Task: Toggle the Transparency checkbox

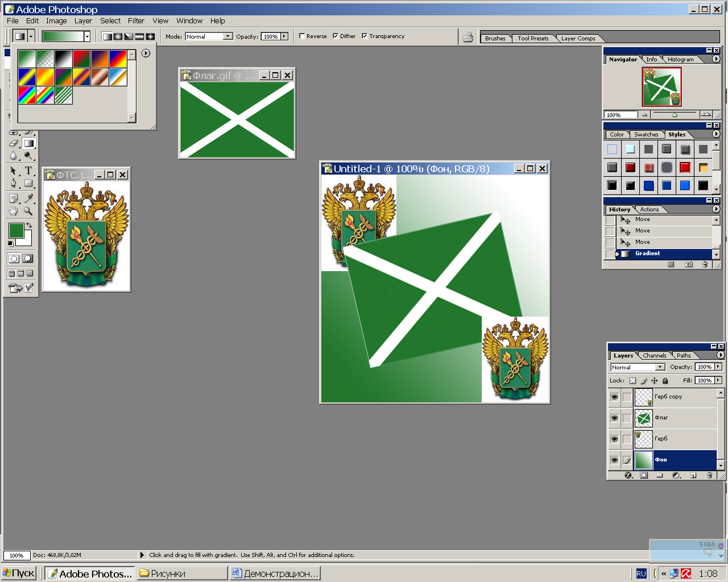Action: tap(365, 36)
